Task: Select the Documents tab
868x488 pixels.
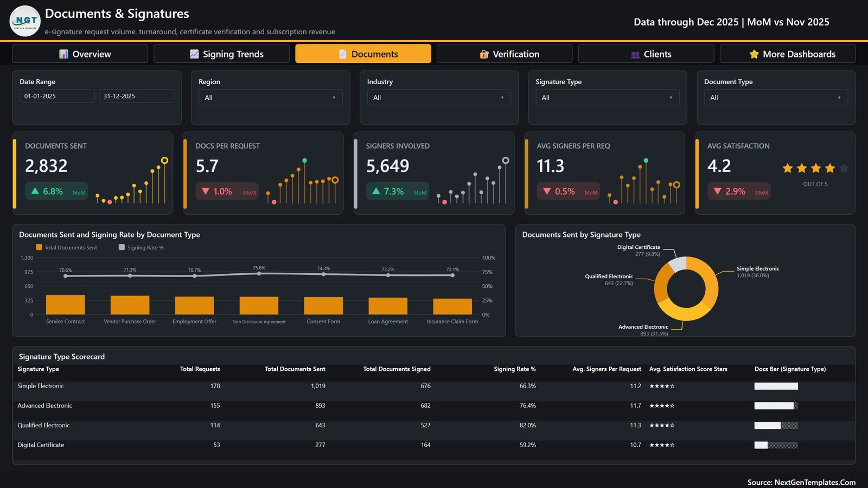Action: click(x=363, y=54)
